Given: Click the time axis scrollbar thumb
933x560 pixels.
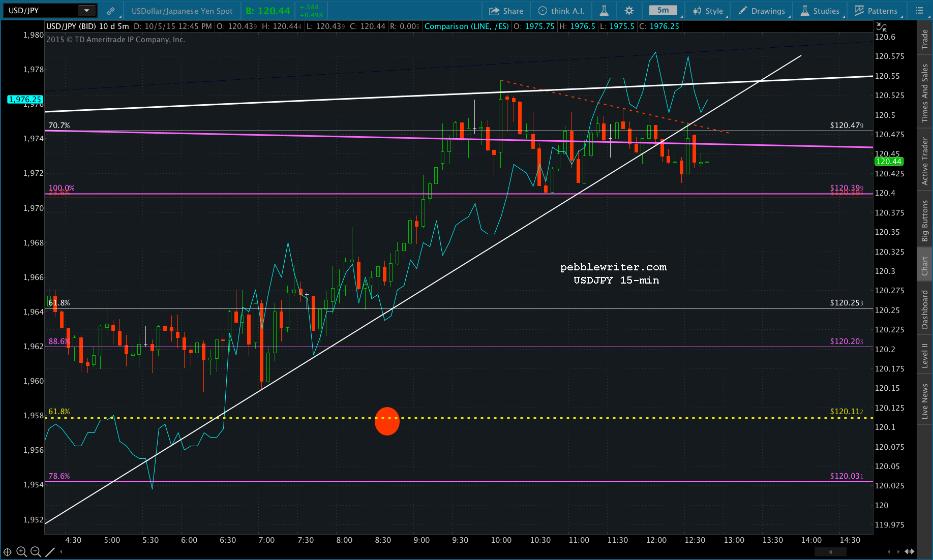Looking at the screenshot, I should pyautogui.click(x=830, y=552).
